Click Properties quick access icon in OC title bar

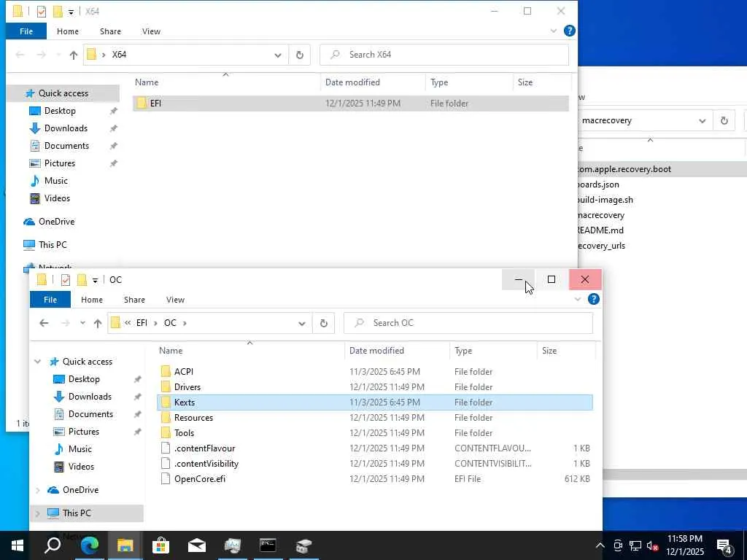coord(65,279)
